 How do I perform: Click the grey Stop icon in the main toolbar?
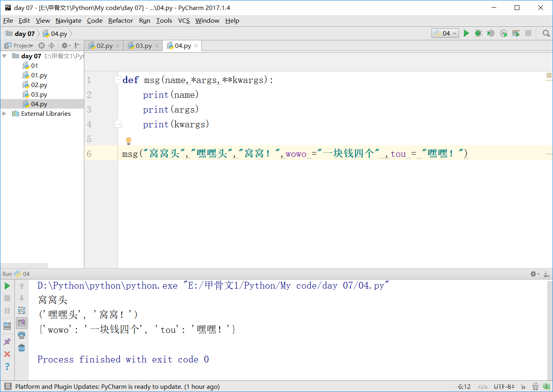(x=528, y=33)
